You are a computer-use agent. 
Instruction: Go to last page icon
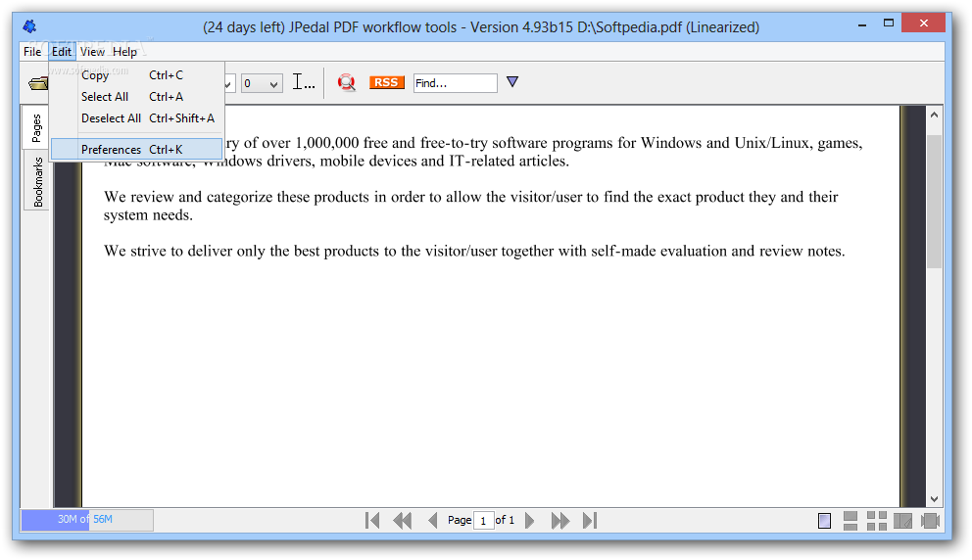(x=590, y=521)
